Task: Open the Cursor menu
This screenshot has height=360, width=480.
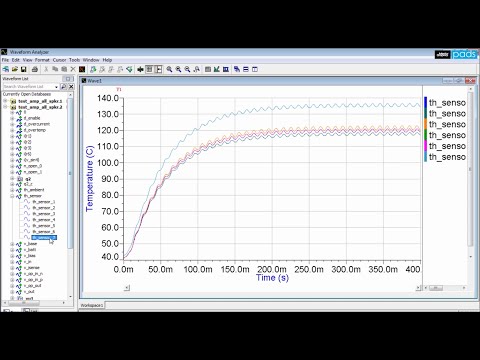Action: coord(59,60)
